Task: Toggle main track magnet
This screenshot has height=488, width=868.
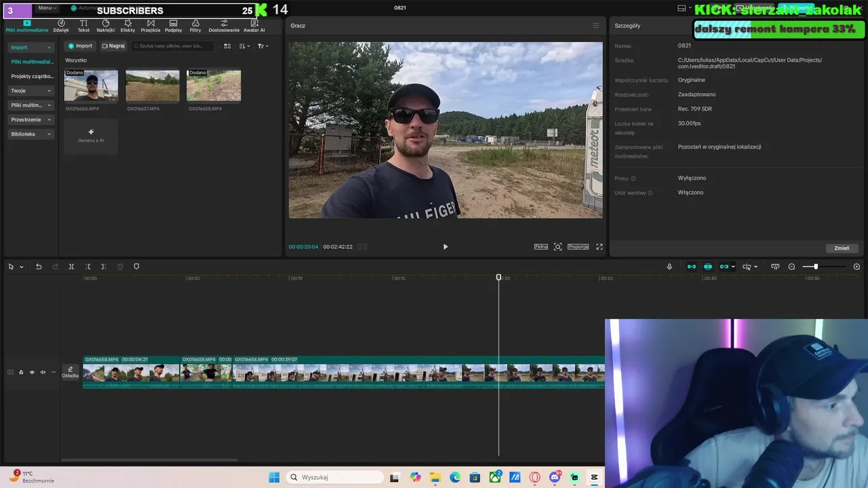Action: [x=692, y=266]
